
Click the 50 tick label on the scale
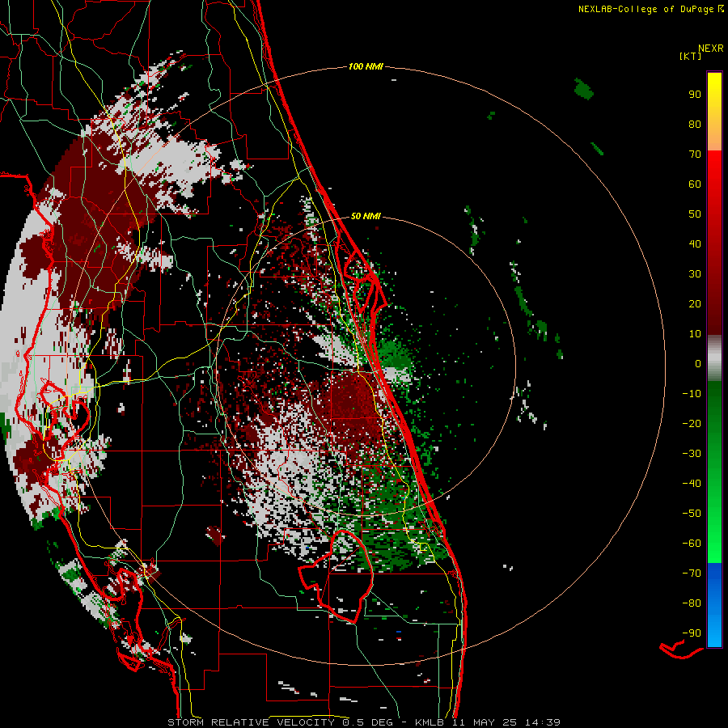pyautogui.click(x=695, y=214)
